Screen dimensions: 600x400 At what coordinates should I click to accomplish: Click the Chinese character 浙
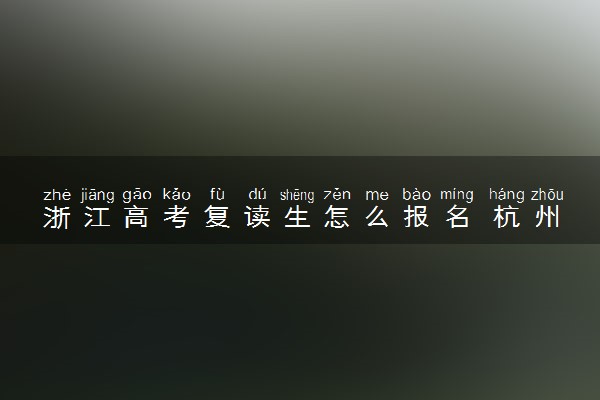point(57,217)
